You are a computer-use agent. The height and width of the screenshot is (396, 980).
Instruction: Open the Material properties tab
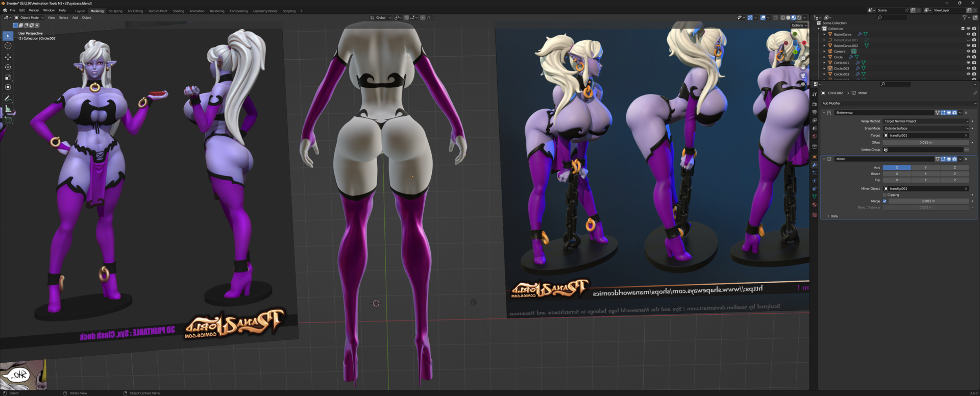tap(815, 205)
